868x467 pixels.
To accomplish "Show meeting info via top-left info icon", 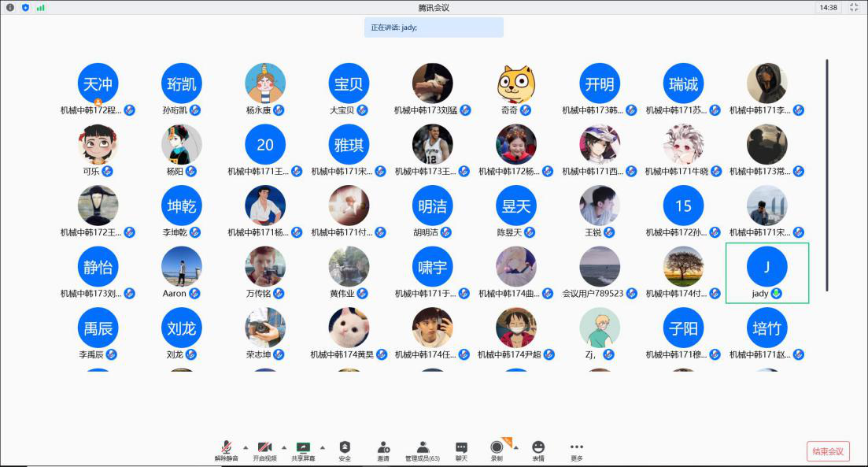I will click(10, 7).
